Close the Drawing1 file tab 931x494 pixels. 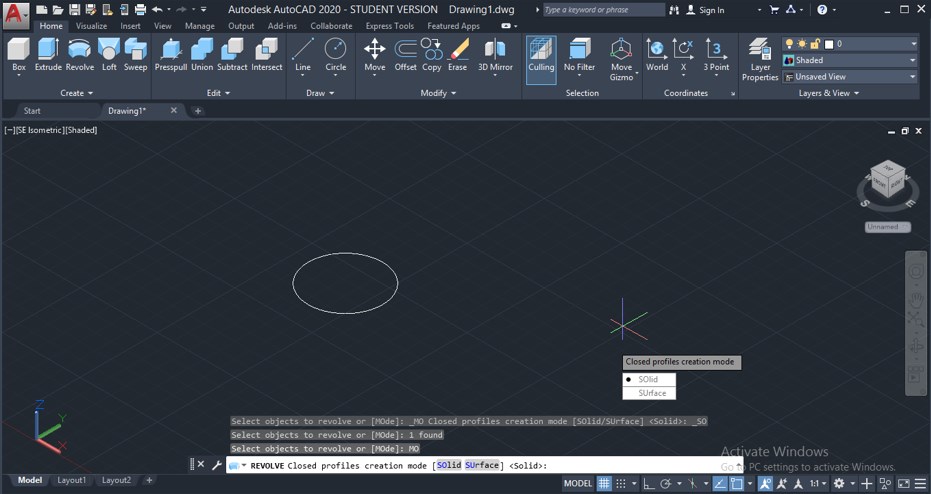[x=174, y=111]
